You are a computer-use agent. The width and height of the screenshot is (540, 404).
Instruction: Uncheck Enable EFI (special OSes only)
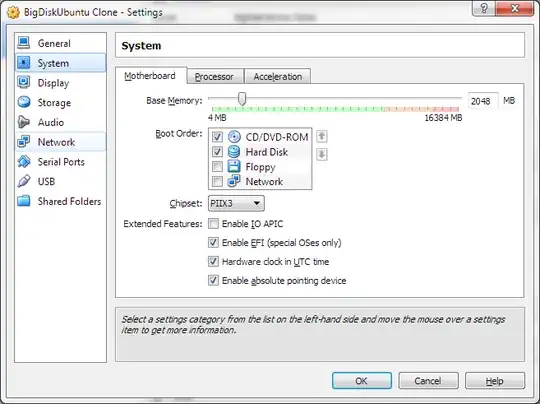pyautogui.click(x=213, y=243)
